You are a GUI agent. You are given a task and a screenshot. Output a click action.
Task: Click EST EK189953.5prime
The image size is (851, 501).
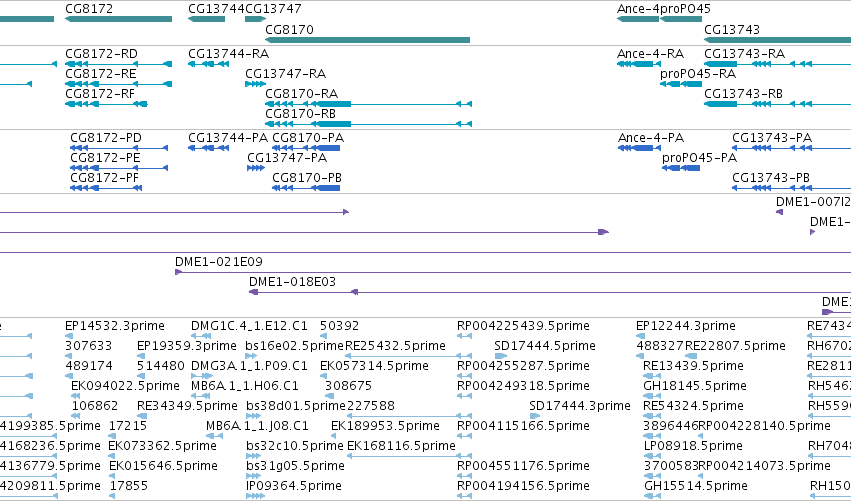pyautogui.click(x=385, y=426)
